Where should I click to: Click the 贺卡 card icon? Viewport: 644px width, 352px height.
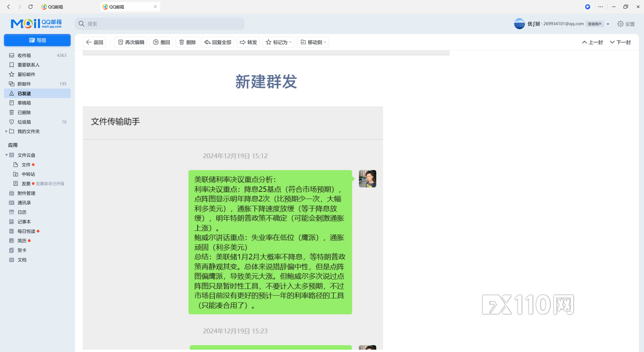[x=12, y=250]
